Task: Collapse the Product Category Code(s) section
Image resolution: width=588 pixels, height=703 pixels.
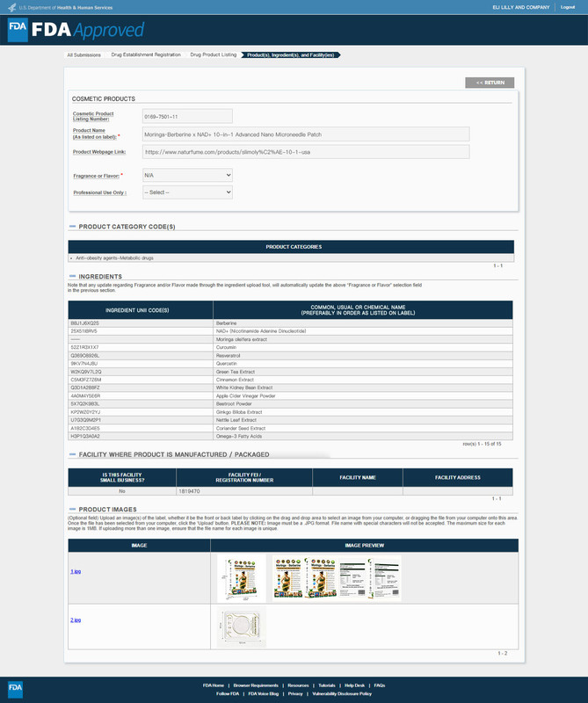Action: pyautogui.click(x=72, y=227)
